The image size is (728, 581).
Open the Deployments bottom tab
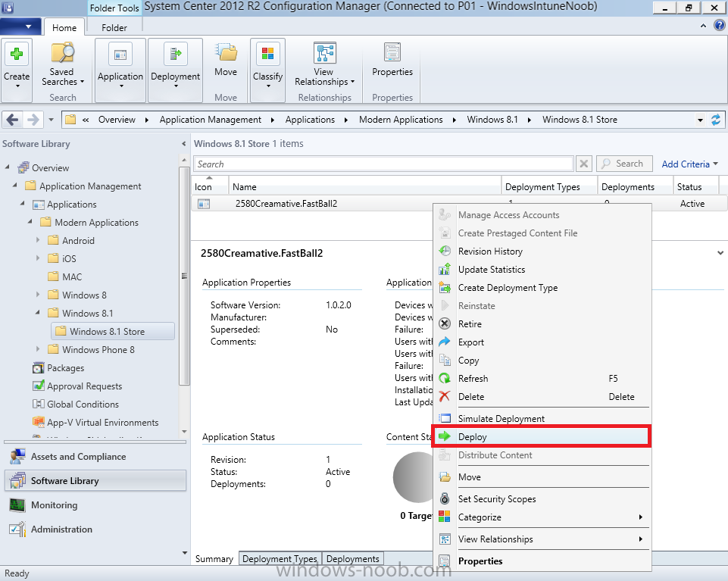(x=353, y=559)
